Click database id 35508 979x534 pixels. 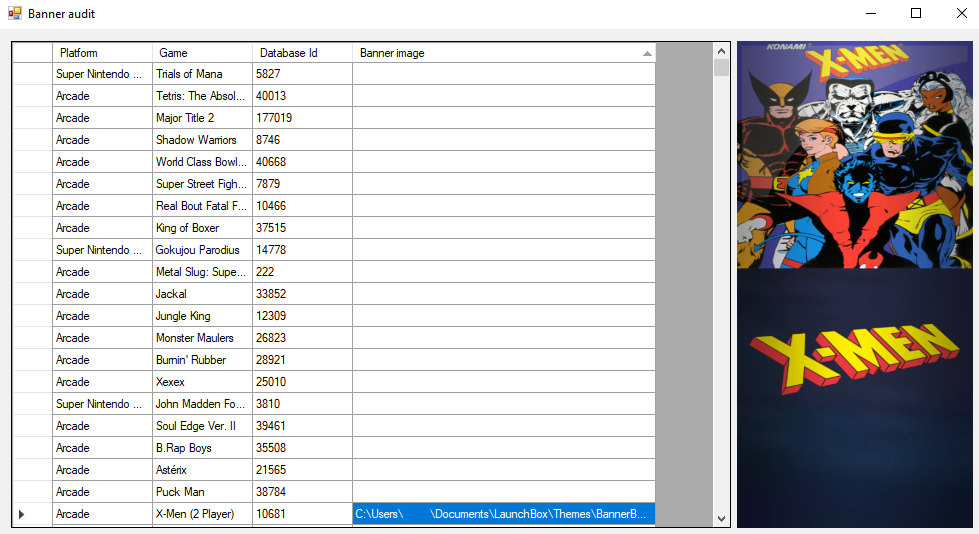point(302,448)
